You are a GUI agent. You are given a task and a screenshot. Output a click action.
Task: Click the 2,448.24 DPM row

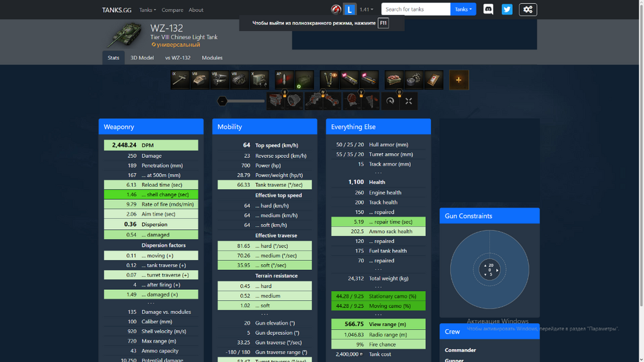(x=151, y=145)
